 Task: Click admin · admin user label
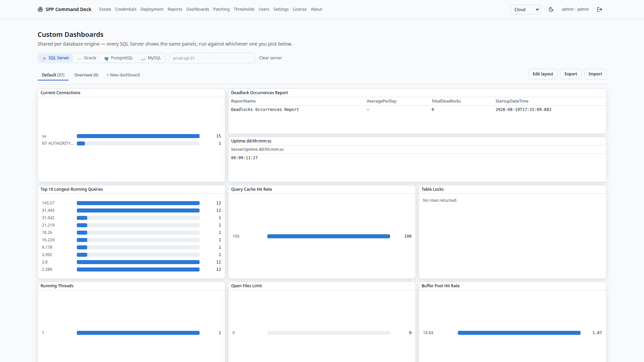pyautogui.click(x=575, y=9)
